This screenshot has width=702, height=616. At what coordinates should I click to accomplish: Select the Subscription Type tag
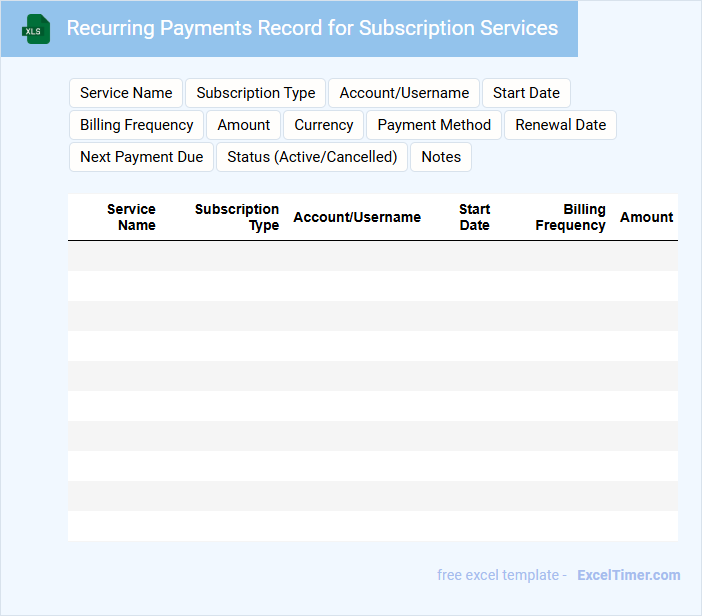click(256, 93)
